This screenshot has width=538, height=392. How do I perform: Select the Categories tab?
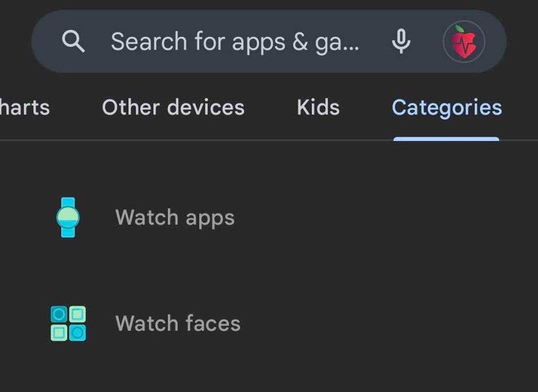[447, 108]
